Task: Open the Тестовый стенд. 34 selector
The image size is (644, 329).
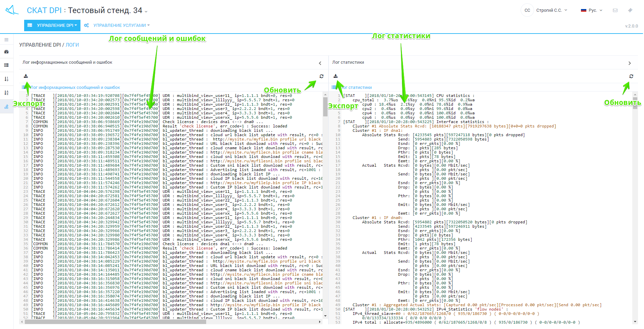Action: [107, 11]
